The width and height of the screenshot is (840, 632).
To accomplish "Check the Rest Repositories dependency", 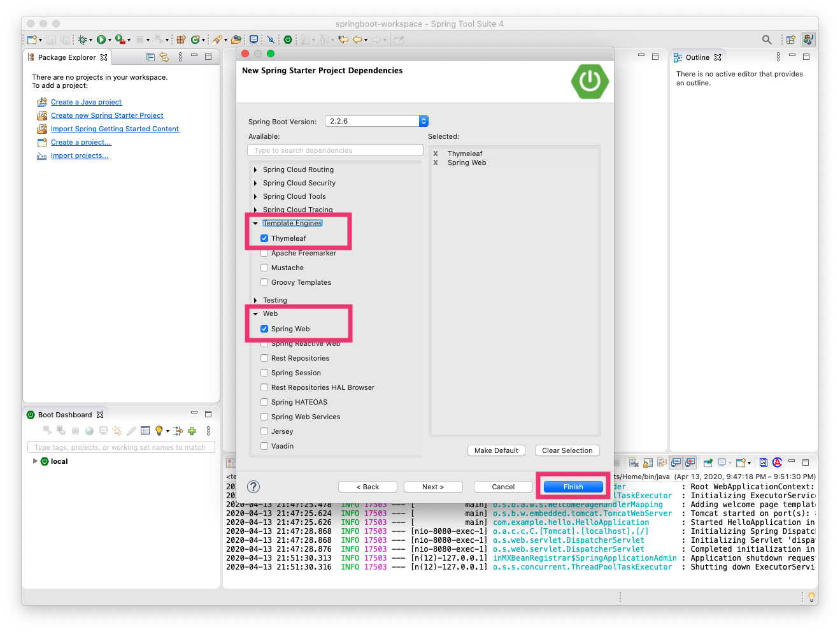I will (264, 358).
